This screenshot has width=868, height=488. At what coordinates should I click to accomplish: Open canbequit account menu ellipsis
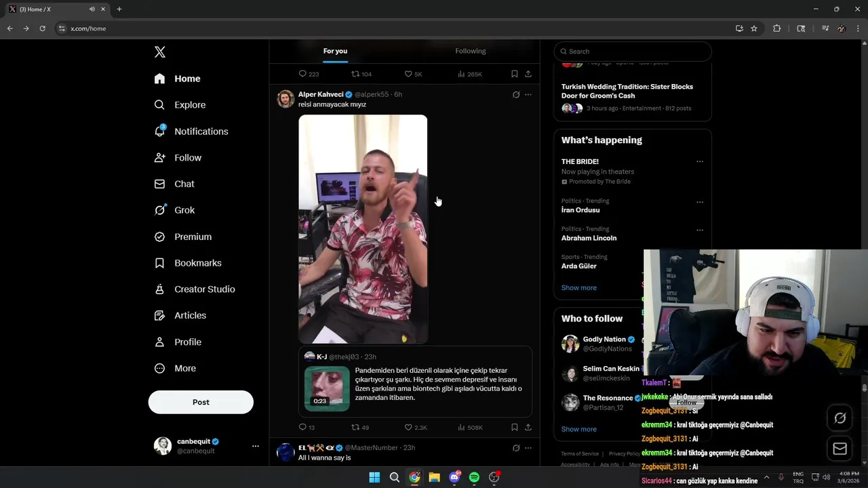coord(256,446)
